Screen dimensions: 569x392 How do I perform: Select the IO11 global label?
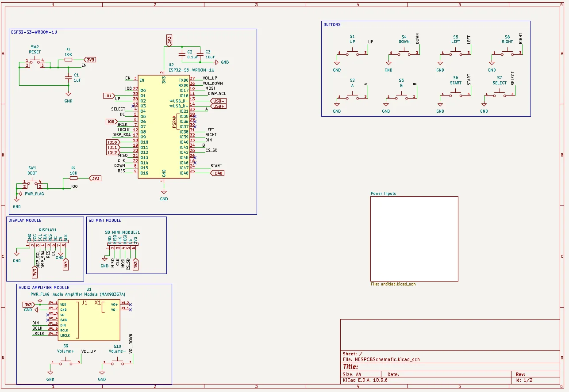pos(113,148)
